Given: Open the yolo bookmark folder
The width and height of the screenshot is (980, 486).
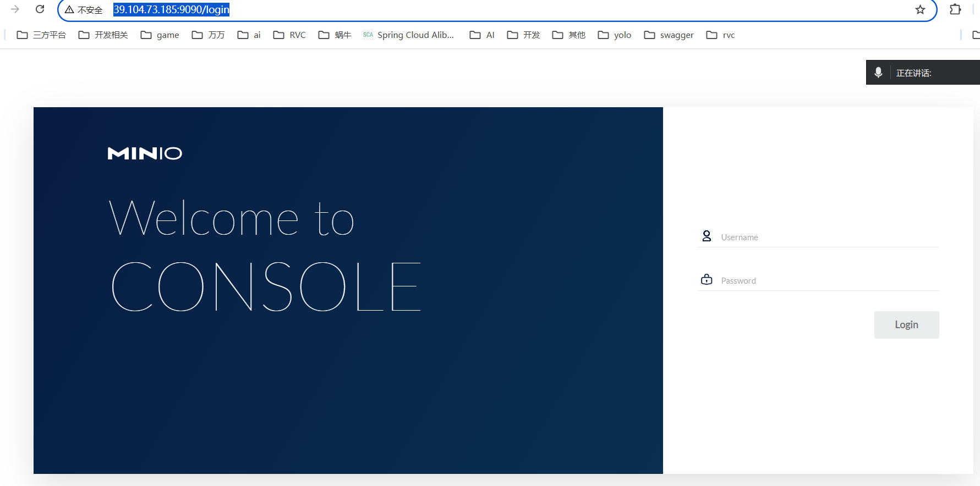Looking at the screenshot, I should coord(615,35).
